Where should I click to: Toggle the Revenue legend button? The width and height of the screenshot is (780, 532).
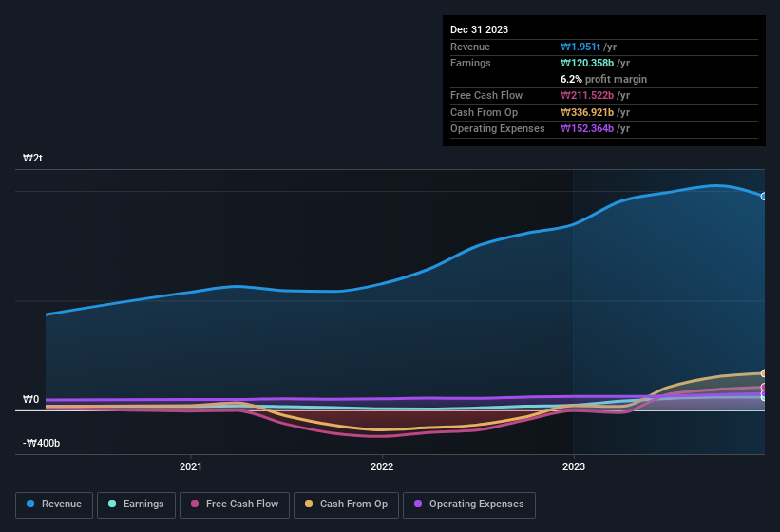coord(54,505)
